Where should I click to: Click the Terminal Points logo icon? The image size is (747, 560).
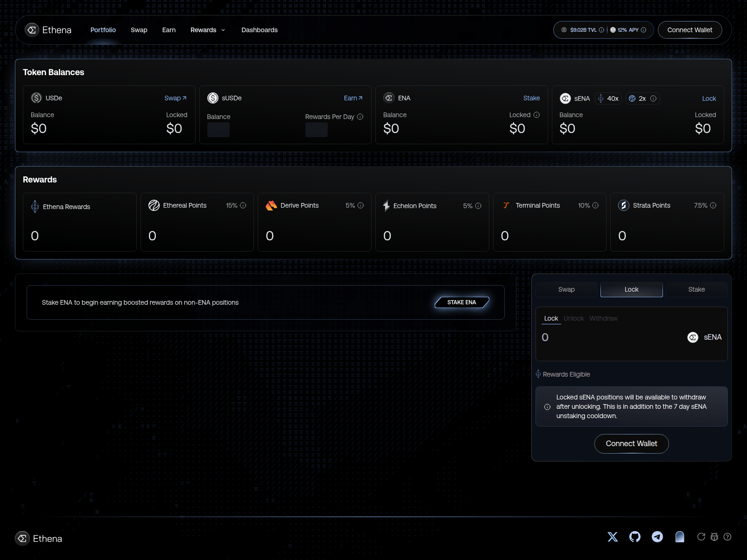point(506,205)
